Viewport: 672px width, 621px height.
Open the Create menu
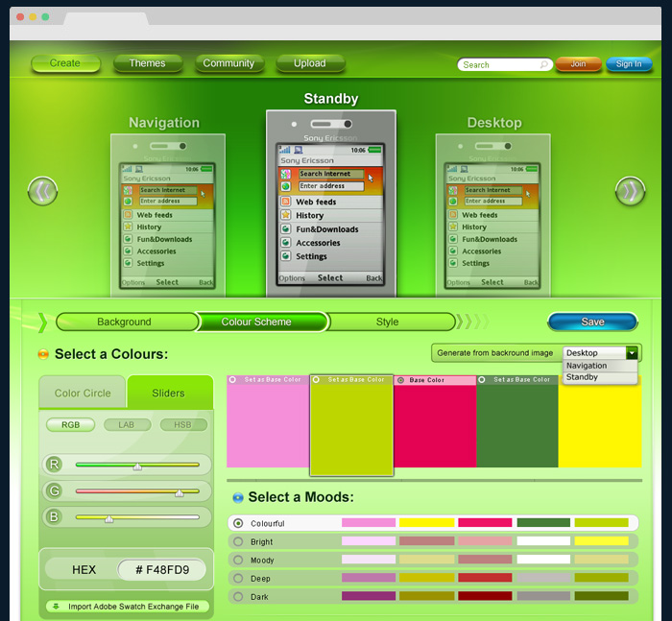pyautogui.click(x=65, y=63)
